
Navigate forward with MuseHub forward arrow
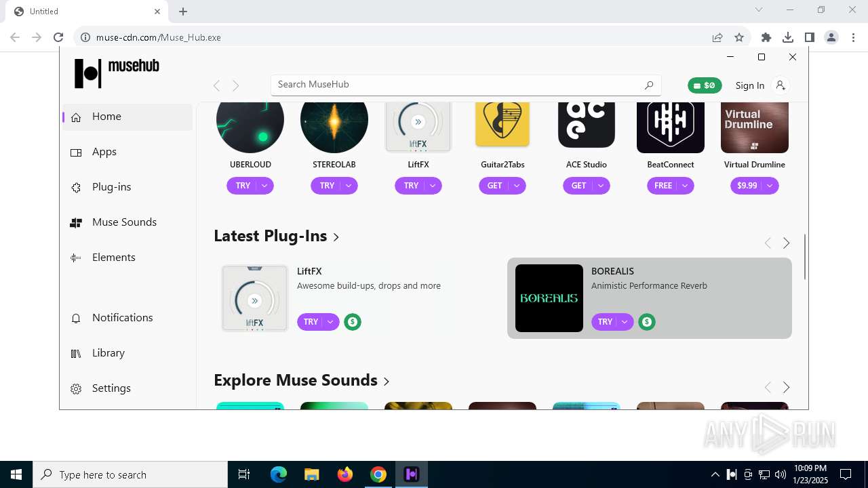(x=235, y=85)
